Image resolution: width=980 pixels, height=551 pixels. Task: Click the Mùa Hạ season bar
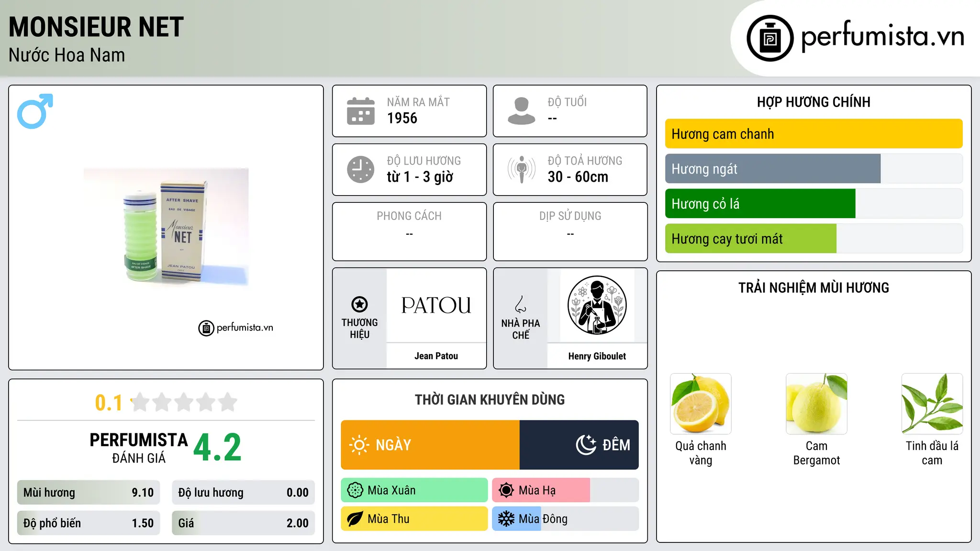(x=566, y=490)
